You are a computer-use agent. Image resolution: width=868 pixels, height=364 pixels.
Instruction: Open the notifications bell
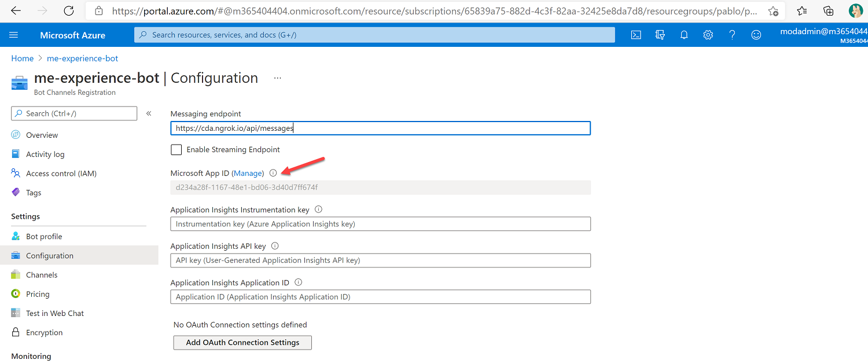coord(684,35)
